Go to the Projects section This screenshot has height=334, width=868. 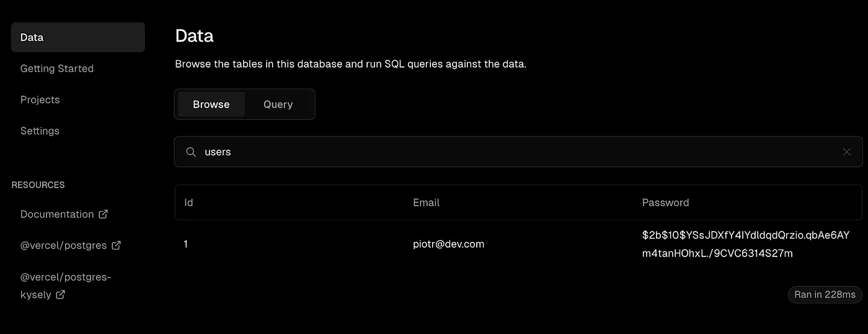[40, 99]
